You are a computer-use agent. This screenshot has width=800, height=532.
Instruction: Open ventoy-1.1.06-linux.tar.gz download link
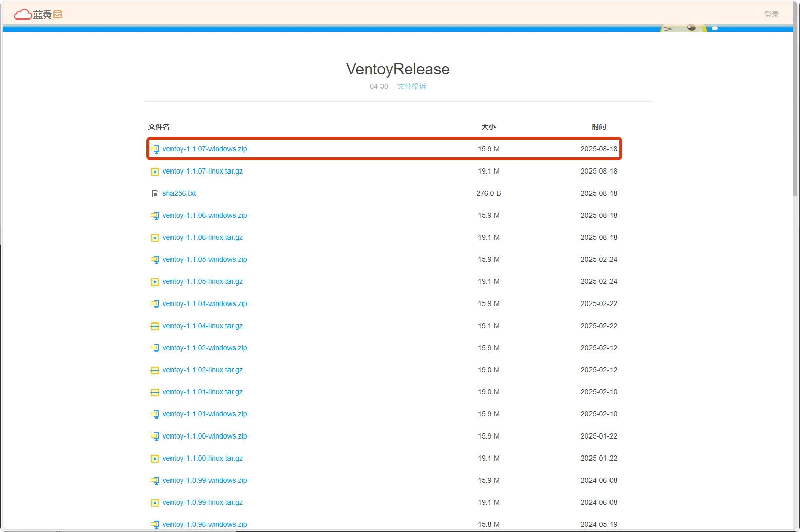click(x=202, y=237)
